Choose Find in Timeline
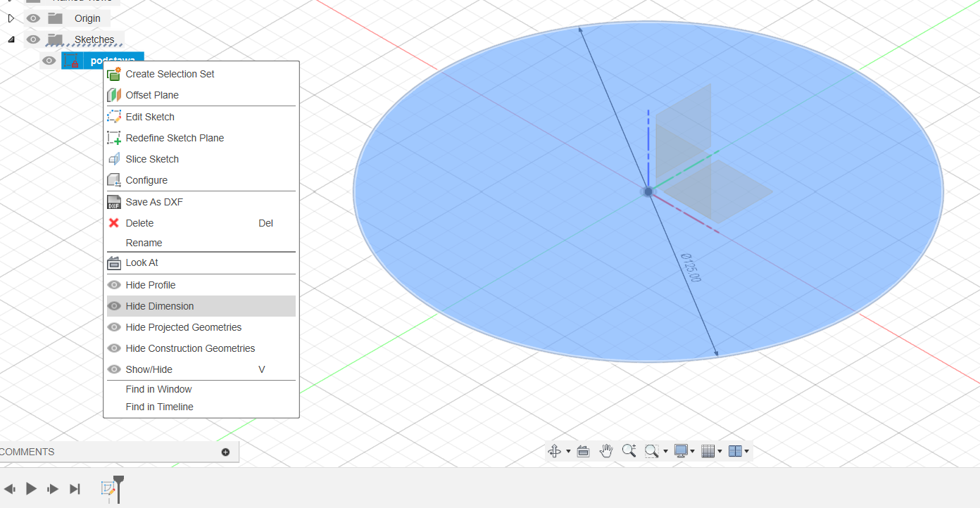980x508 pixels. pos(201,407)
